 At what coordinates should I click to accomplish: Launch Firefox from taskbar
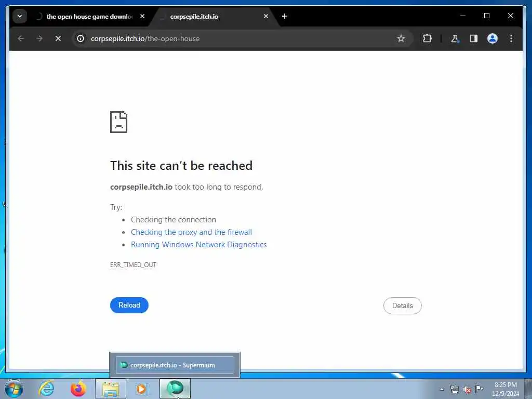(x=78, y=389)
